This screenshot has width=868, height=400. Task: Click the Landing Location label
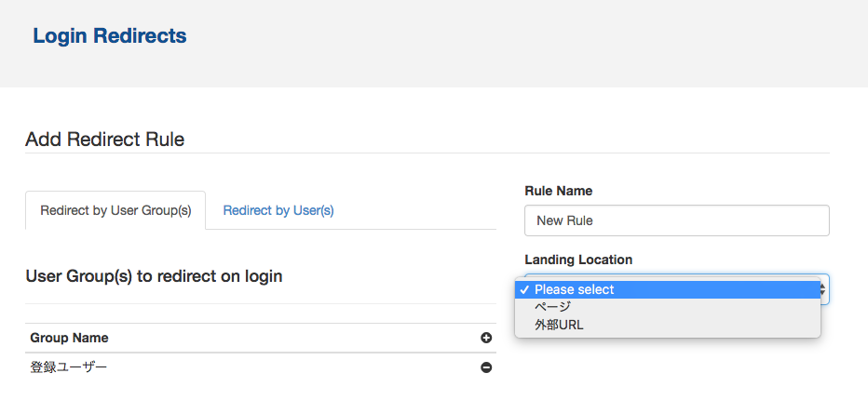(x=578, y=260)
